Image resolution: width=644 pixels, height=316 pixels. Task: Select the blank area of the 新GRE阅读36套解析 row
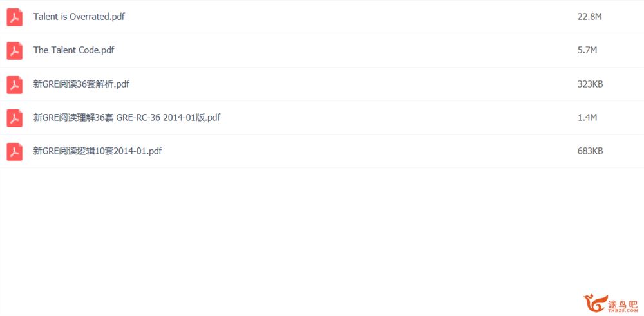coord(353,84)
